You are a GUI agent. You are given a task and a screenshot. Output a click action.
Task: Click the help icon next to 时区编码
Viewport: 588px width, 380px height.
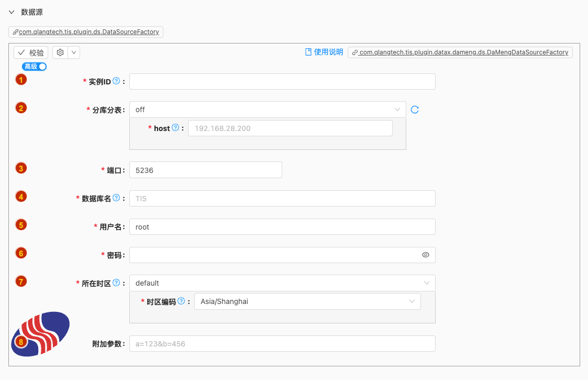click(x=181, y=301)
